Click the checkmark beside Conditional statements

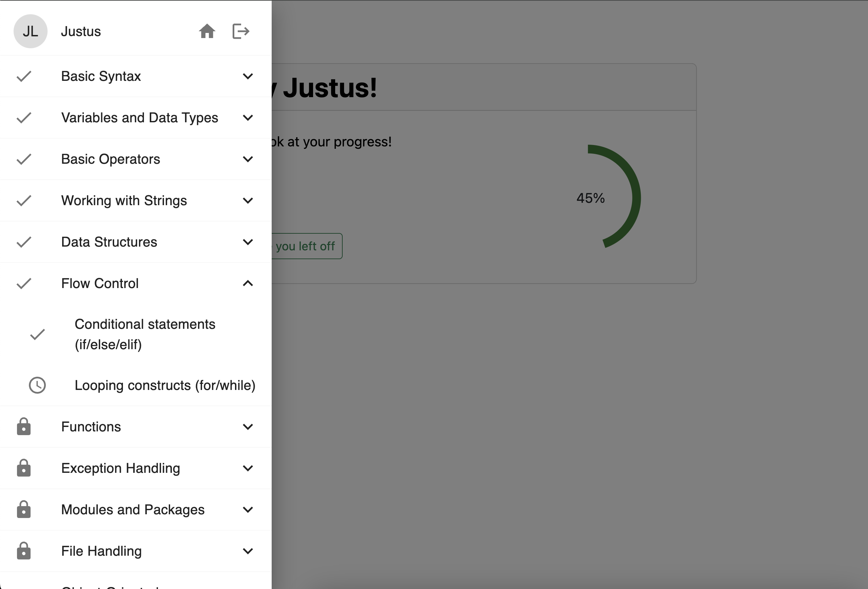click(37, 334)
